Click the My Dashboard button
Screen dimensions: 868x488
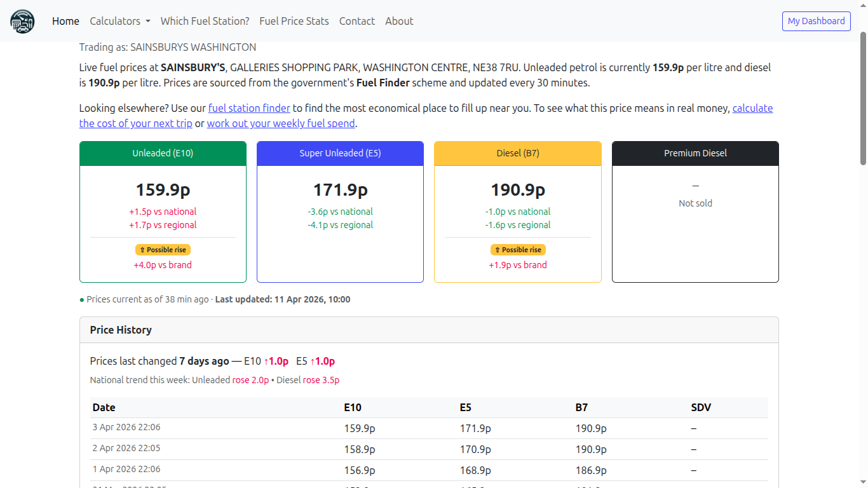pyautogui.click(x=817, y=21)
